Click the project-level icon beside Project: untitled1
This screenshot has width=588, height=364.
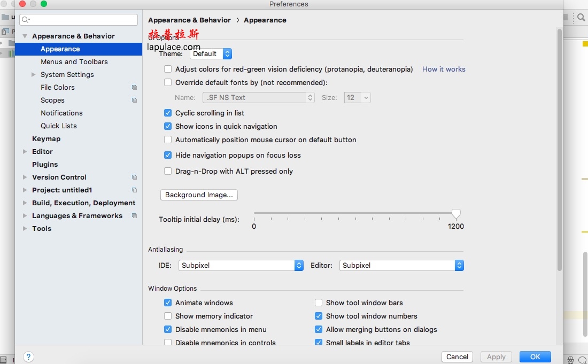coord(134,190)
